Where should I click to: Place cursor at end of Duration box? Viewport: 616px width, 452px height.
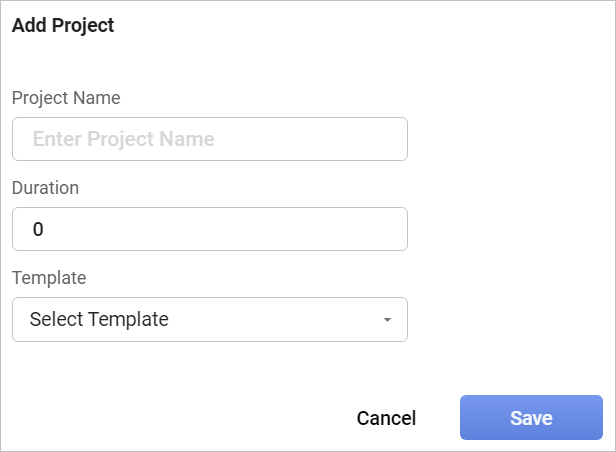coord(390,229)
